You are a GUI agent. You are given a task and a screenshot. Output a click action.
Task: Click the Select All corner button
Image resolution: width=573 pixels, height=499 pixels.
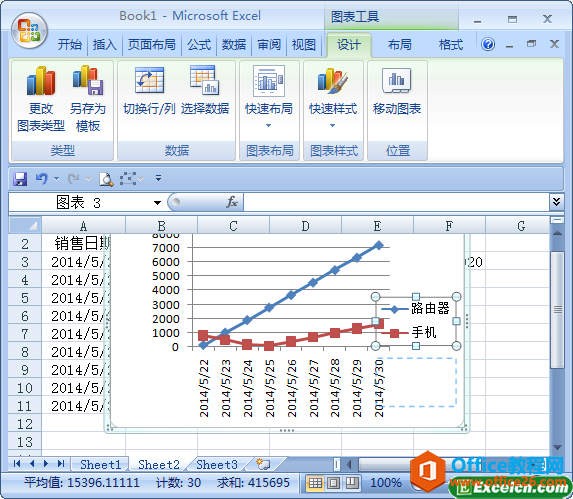point(25,225)
